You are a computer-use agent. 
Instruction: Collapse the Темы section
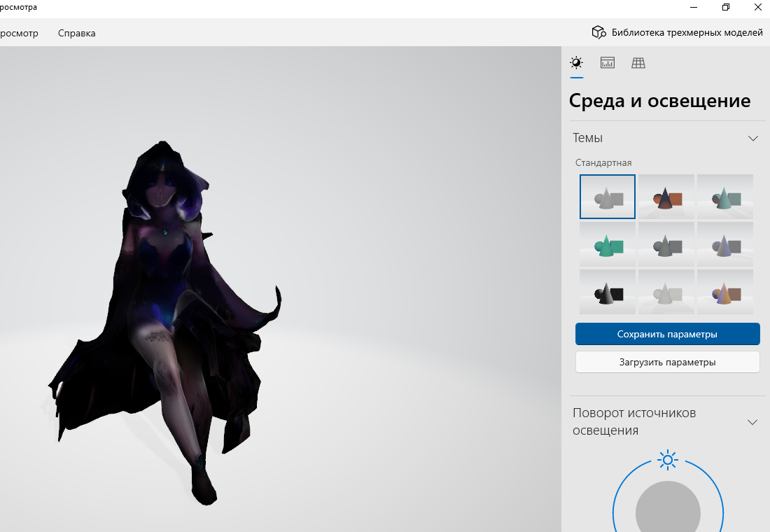click(752, 138)
